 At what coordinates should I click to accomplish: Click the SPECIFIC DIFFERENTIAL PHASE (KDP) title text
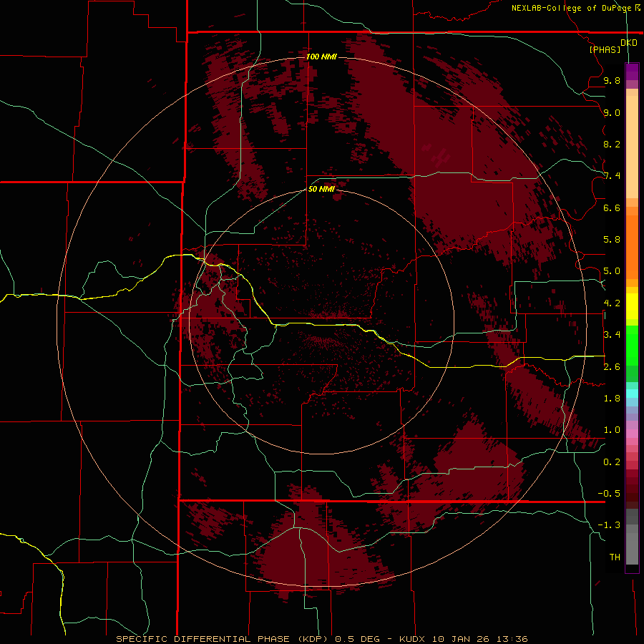point(223,639)
